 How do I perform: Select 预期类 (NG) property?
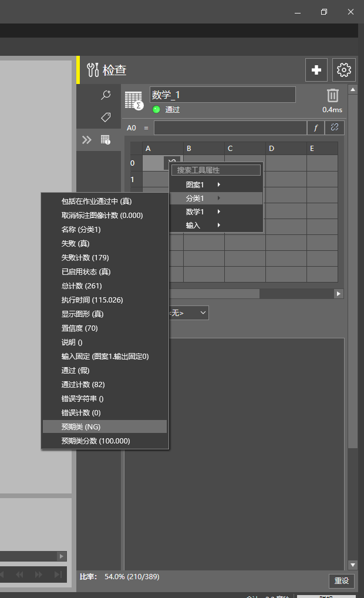click(x=105, y=426)
